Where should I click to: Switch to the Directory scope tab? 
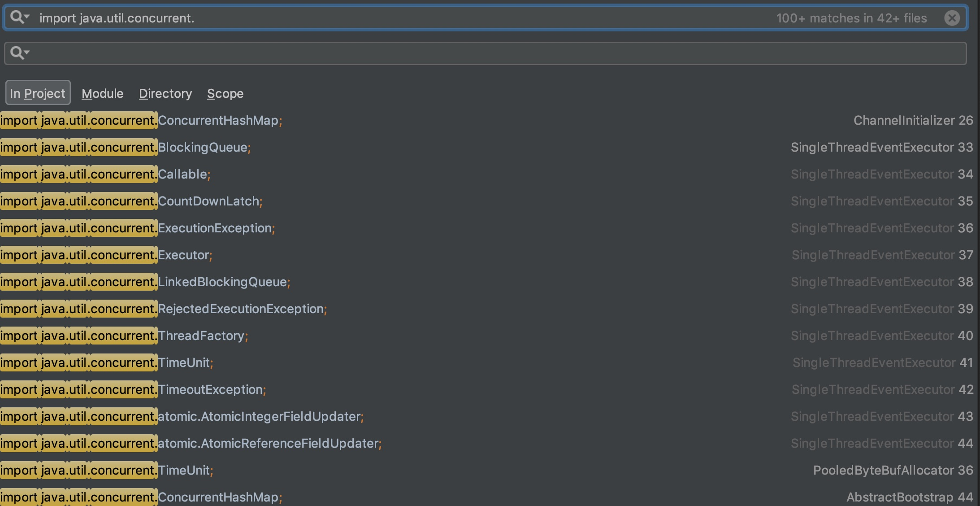pos(165,93)
